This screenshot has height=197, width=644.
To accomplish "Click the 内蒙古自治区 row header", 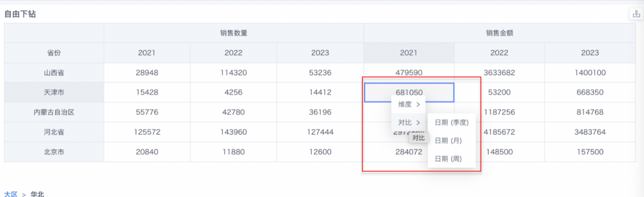I will pos(54,112).
